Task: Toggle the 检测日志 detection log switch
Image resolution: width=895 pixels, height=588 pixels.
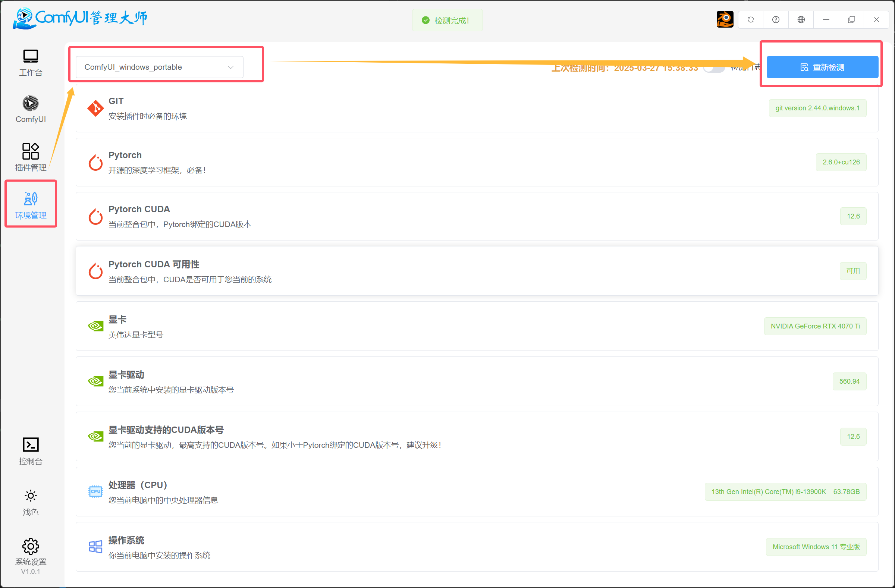Action: point(714,68)
